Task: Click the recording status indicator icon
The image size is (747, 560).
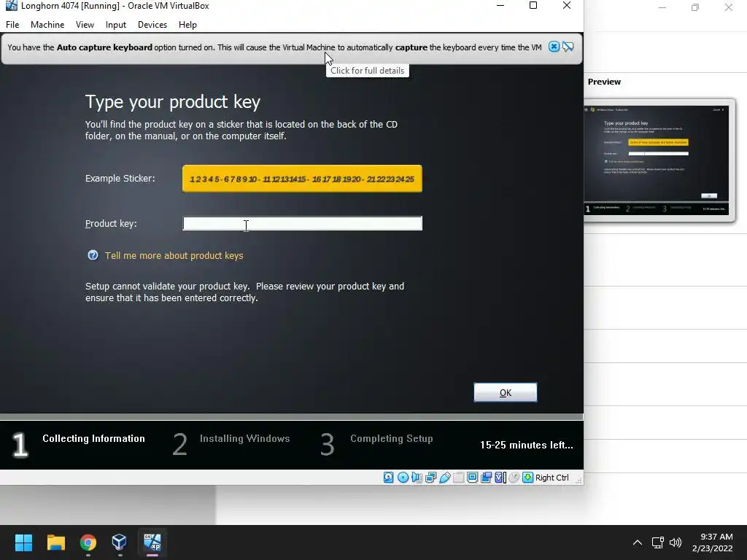Action: point(486,477)
